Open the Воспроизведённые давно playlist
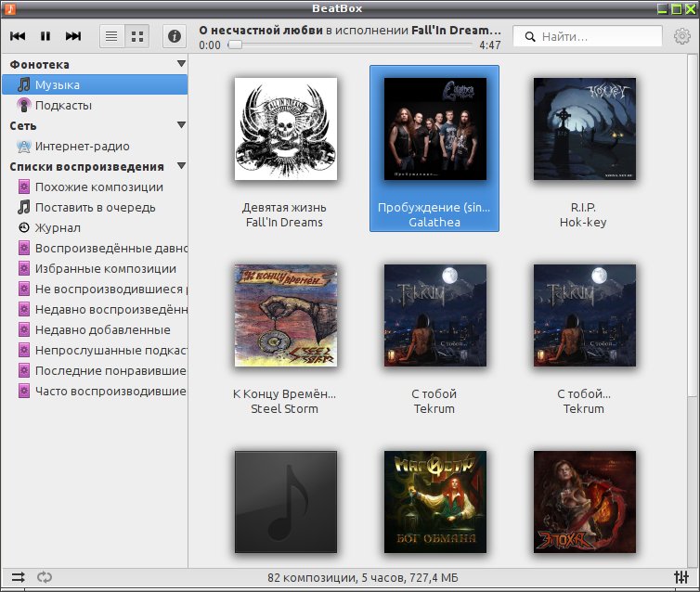This screenshot has height=592, width=700. [x=95, y=248]
